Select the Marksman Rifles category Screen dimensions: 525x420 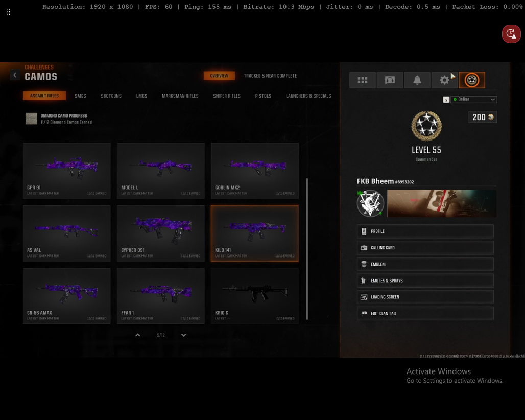click(180, 96)
